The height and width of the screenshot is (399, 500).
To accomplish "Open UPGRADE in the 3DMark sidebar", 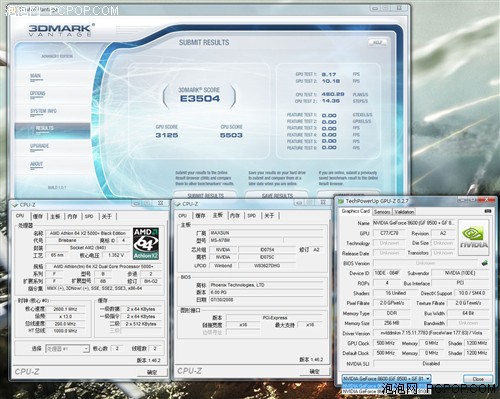I will 39,147.
